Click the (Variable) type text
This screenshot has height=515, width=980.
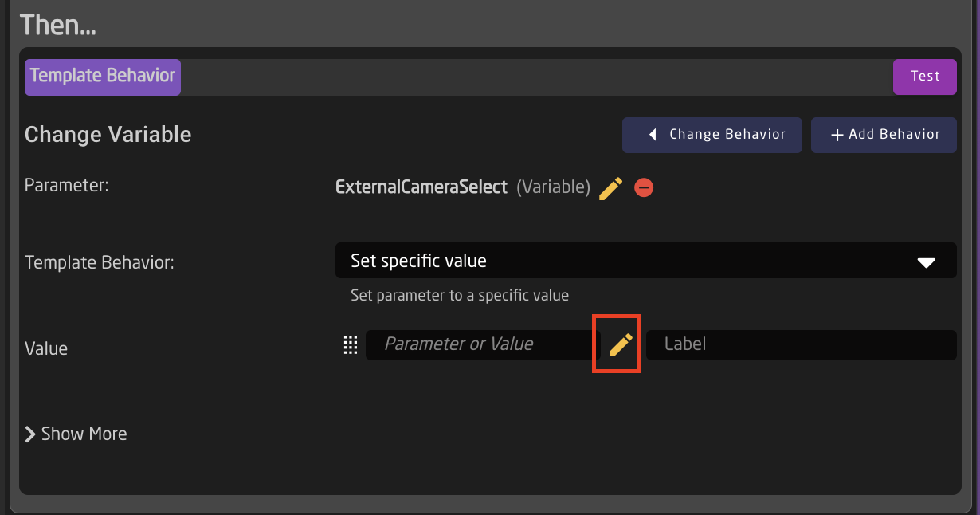pos(553,187)
